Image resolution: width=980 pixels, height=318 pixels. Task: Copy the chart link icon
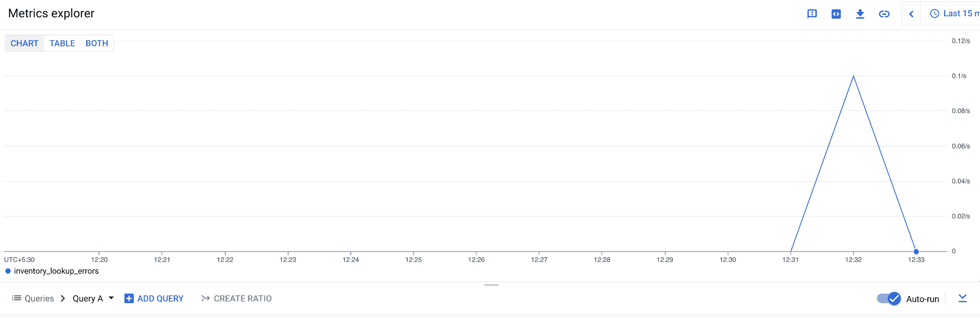pyautogui.click(x=884, y=14)
